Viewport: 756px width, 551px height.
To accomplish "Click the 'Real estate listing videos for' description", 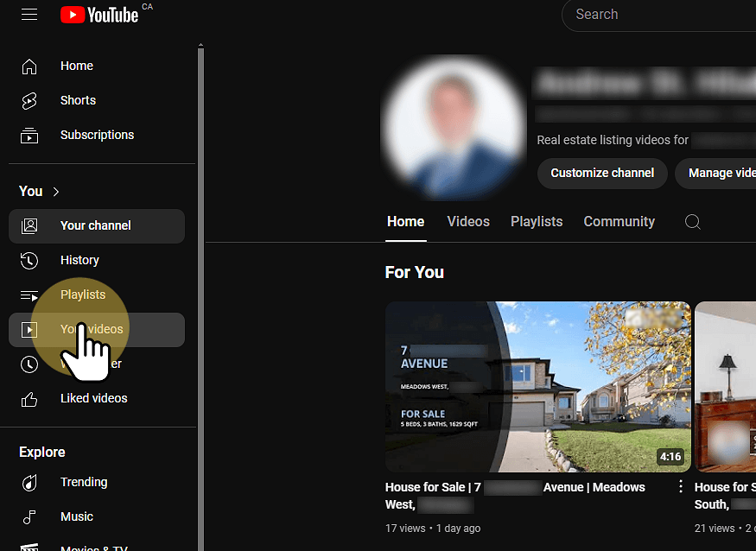I will [613, 140].
